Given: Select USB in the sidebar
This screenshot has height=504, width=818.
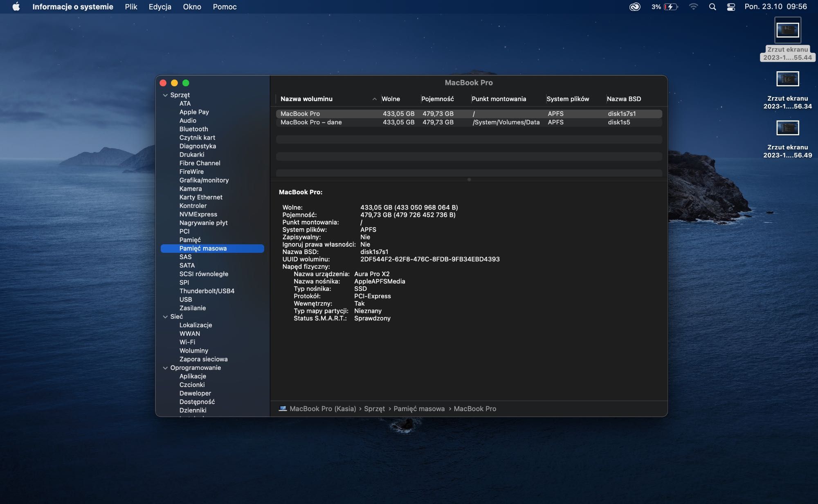Looking at the screenshot, I should 186,299.
